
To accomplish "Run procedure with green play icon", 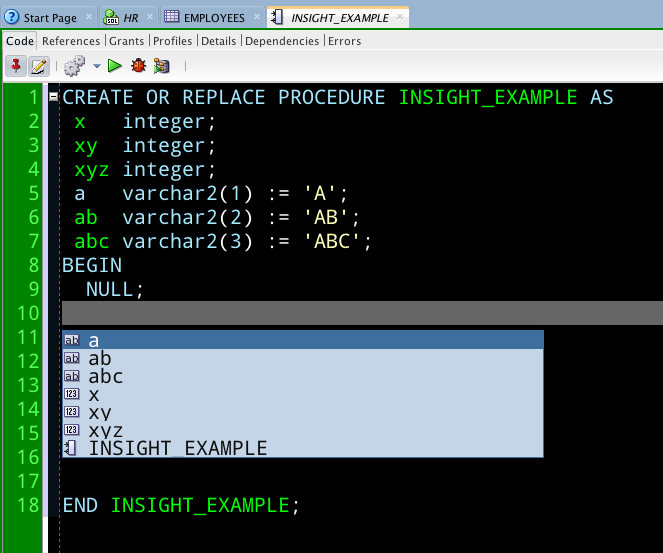I will pos(115,66).
